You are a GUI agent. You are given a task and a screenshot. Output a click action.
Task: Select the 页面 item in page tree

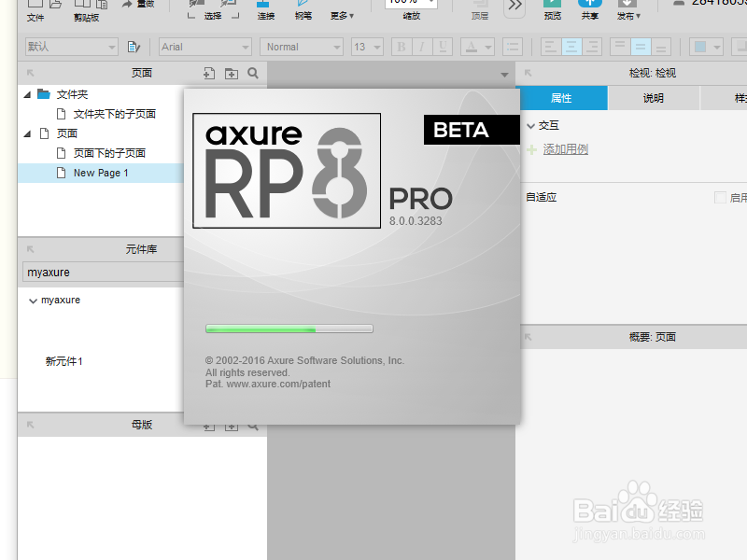[66, 133]
